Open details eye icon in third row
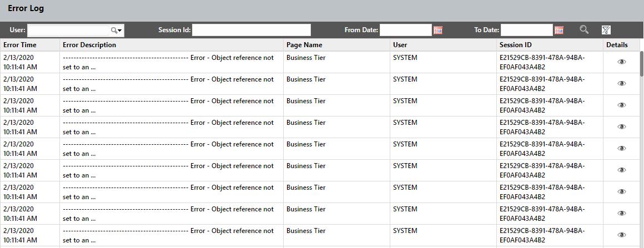 point(621,105)
